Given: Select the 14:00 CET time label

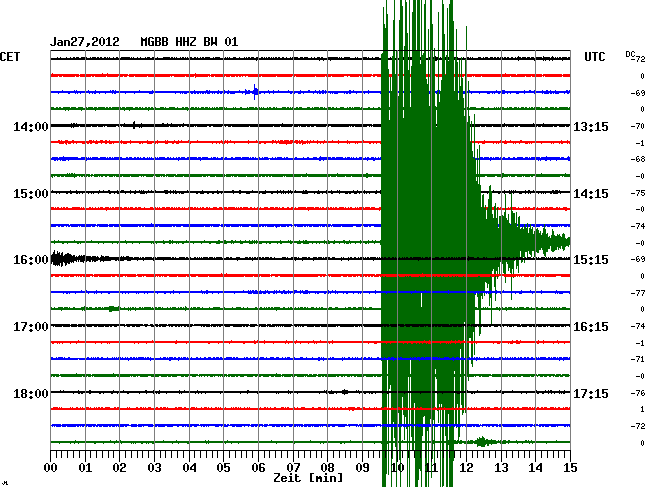Looking at the screenshot, I should [x=31, y=126].
